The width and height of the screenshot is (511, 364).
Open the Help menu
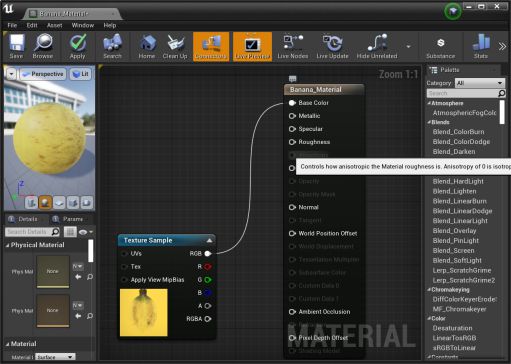point(110,25)
